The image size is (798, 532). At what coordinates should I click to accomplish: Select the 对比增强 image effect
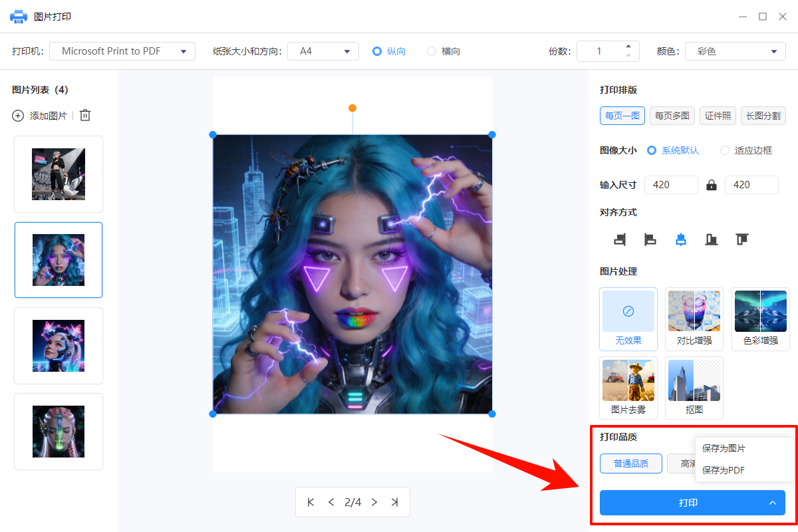coord(694,319)
